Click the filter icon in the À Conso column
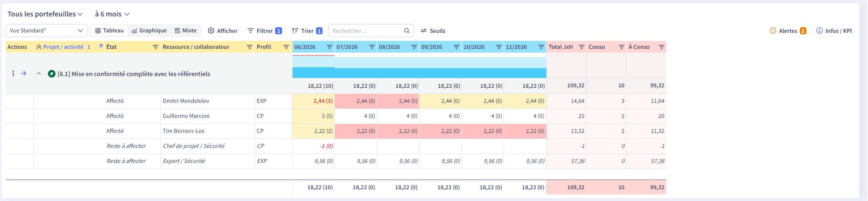The height and width of the screenshot is (201, 868). pos(661,47)
